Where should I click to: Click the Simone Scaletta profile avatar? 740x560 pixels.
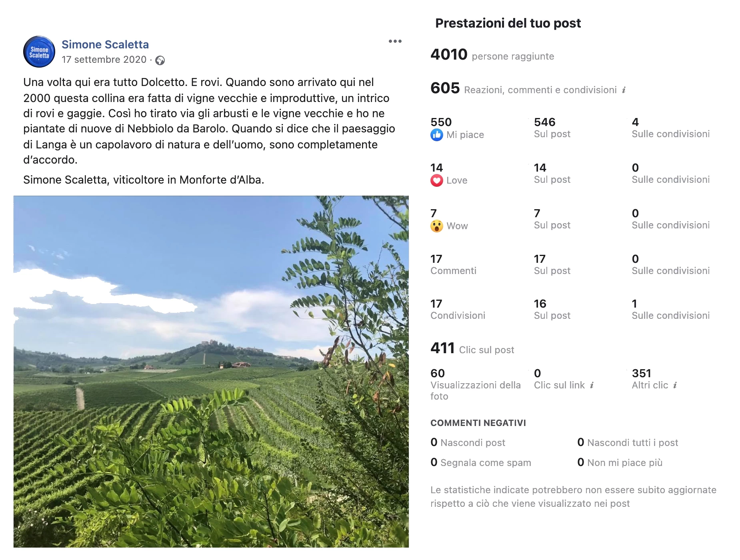(39, 52)
